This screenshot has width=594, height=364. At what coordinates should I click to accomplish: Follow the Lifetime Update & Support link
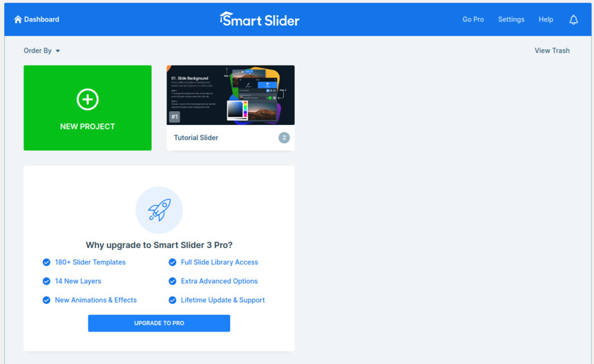tap(222, 300)
